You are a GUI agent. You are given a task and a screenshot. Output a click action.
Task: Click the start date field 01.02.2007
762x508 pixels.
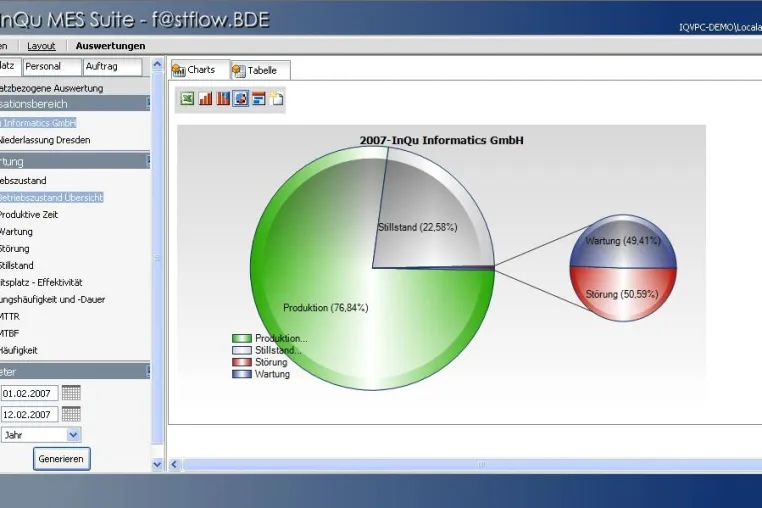pyautogui.click(x=29, y=393)
